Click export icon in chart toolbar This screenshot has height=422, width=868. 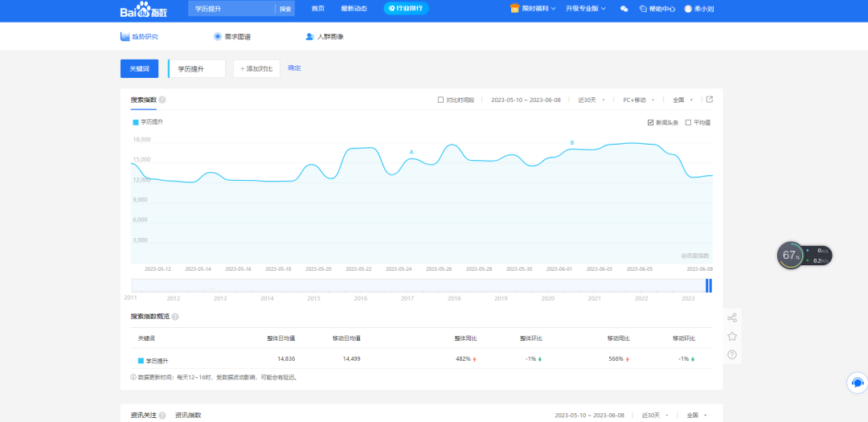tap(710, 100)
